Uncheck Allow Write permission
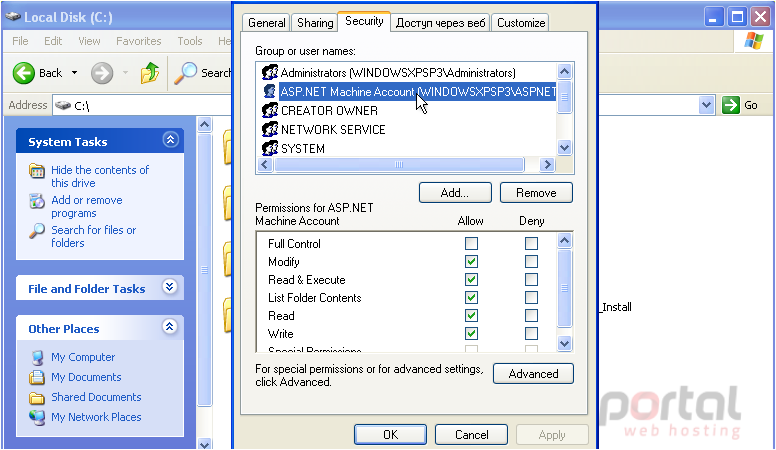 click(x=471, y=333)
